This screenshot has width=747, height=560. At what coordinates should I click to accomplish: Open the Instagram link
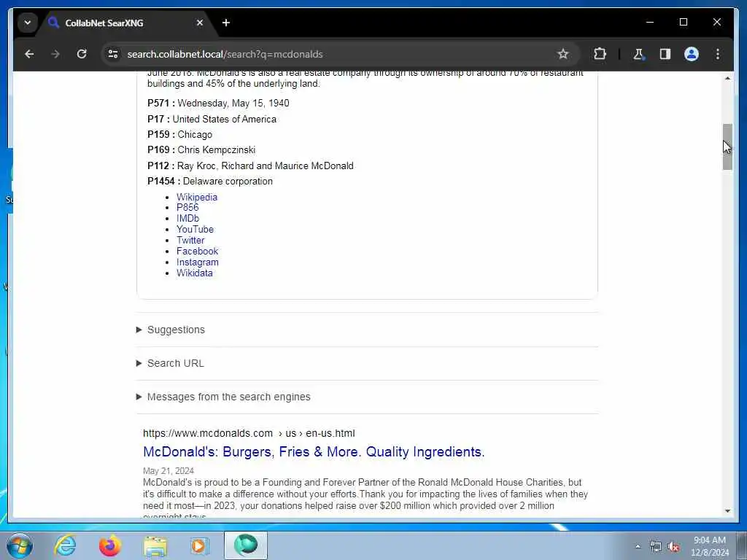[198, 262]
